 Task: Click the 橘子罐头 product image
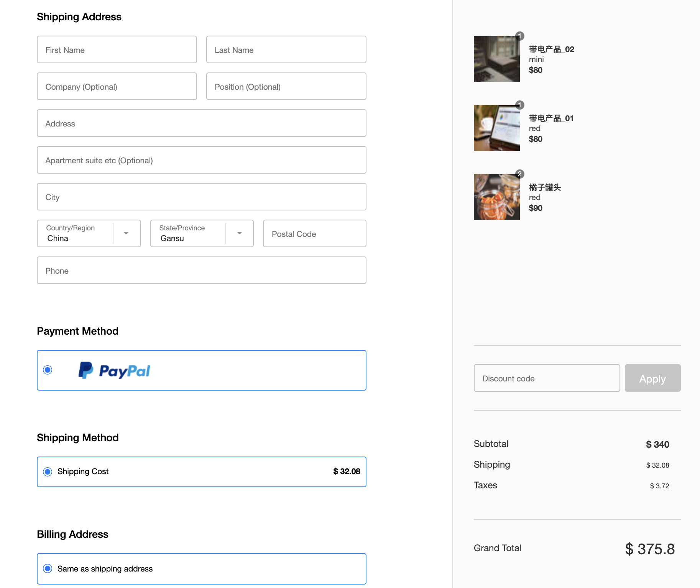[x=496, y=197]
